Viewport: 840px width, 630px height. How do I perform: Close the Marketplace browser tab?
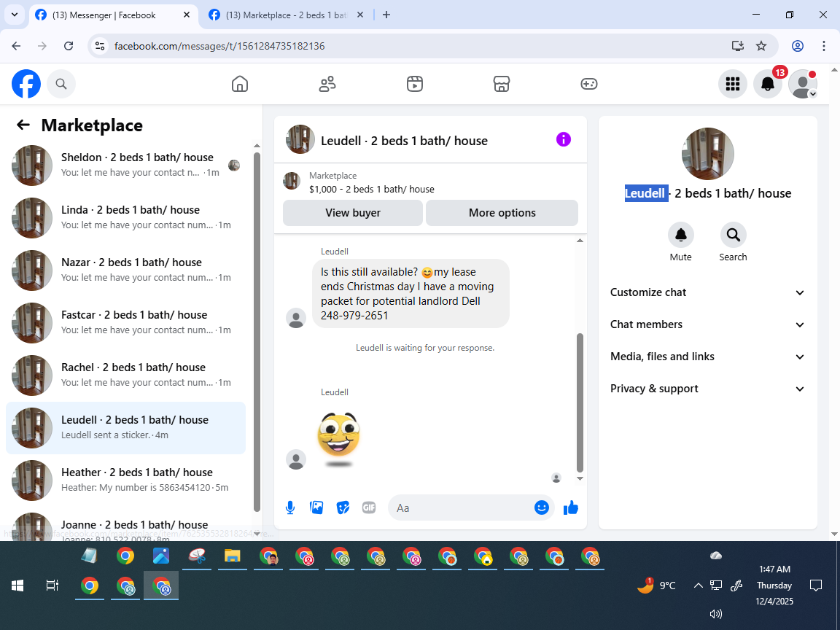pos(360,15)
